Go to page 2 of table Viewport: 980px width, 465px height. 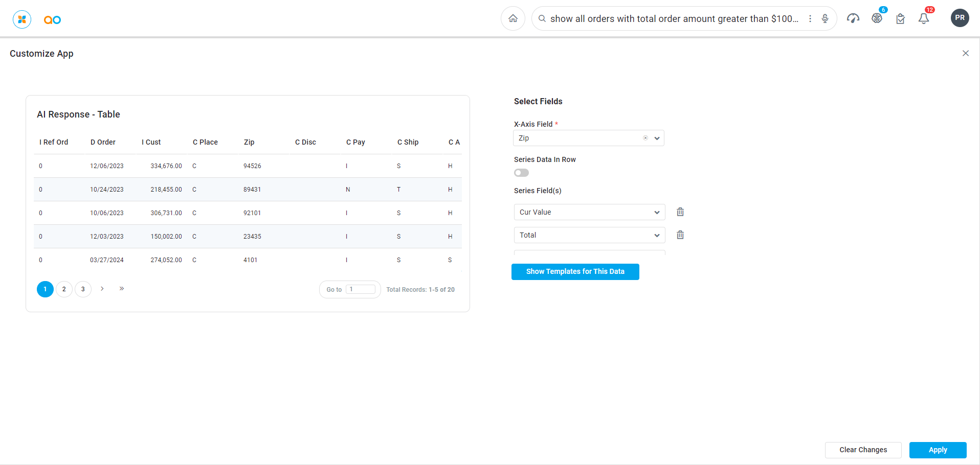(x=64, y=289)
